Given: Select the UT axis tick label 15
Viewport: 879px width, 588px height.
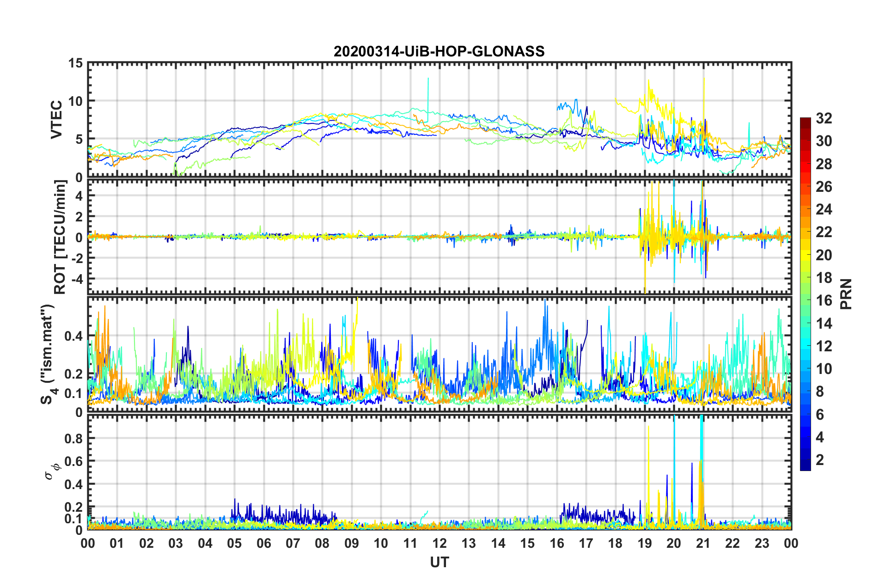Looking at the screenshot, I should [527, 543].
